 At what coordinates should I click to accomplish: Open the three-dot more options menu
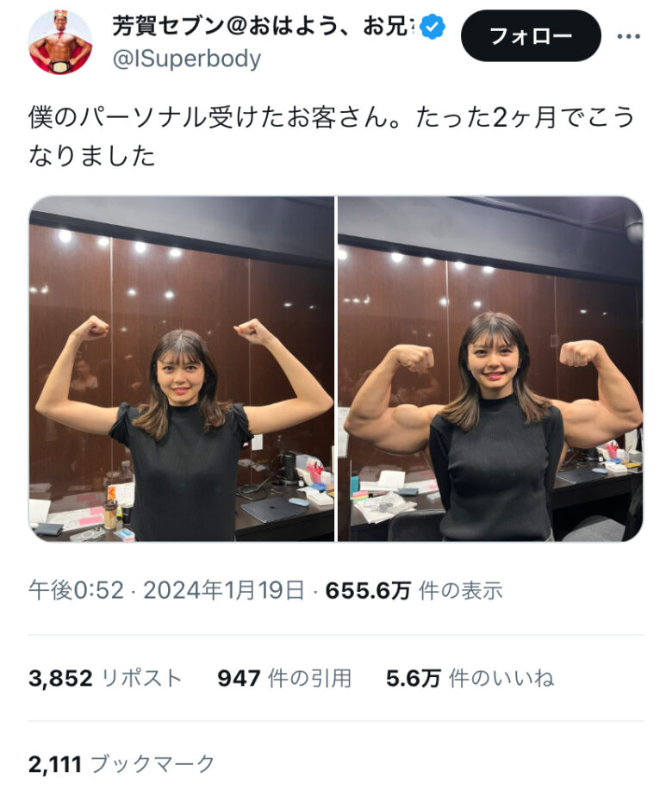tap(629, 36)
